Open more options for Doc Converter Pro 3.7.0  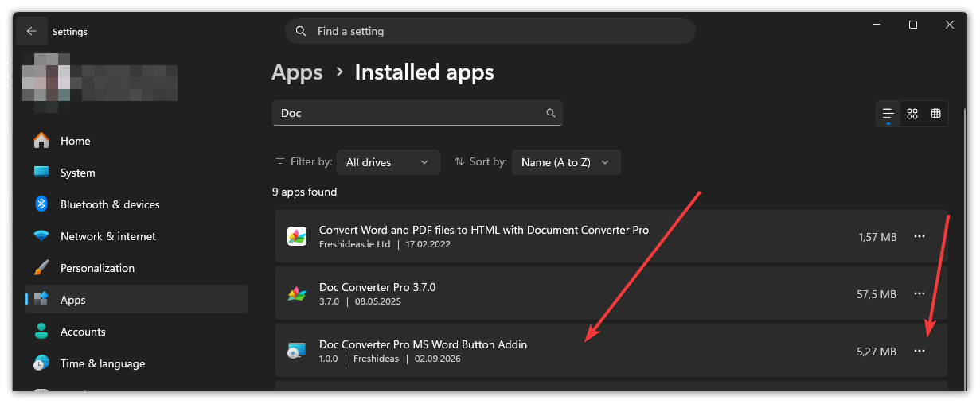919,293
